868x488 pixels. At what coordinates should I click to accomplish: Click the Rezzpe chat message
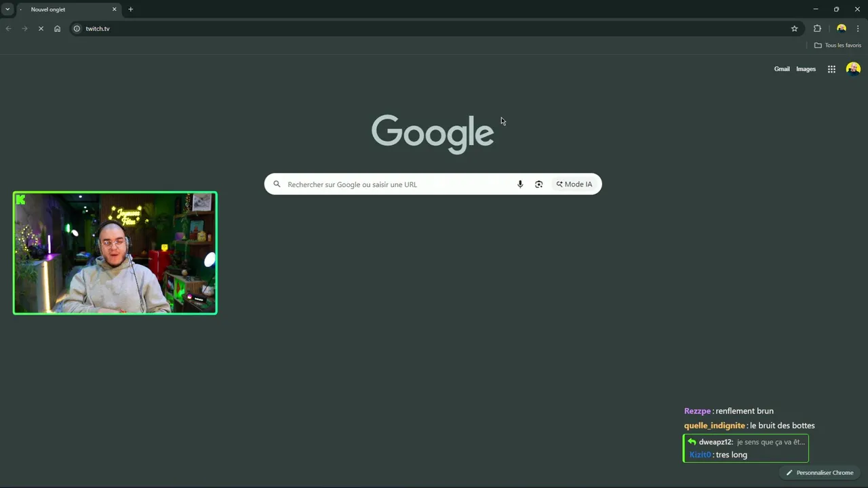pos(728,411)
